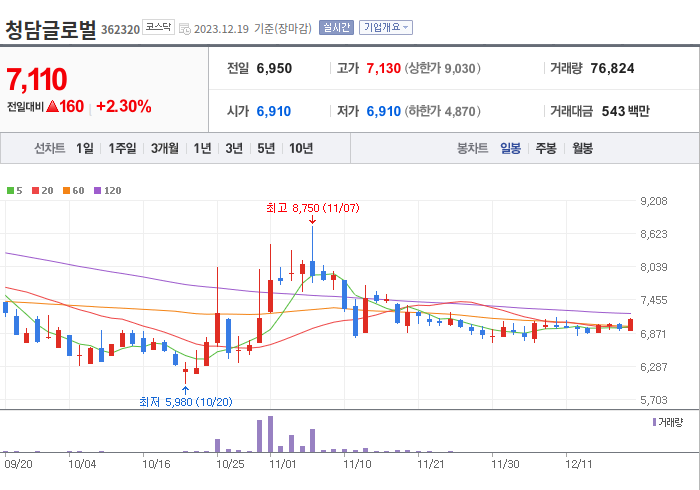700x490 pixels.
Task: Click the 최저 5,980 (10/20) marker label
Action: (186, 402)
